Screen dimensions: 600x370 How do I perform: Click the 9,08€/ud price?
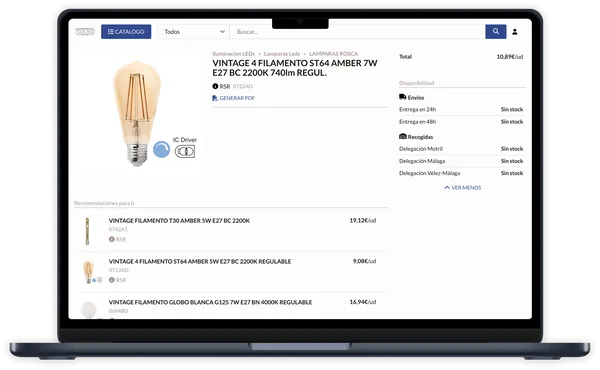[364, 261]
